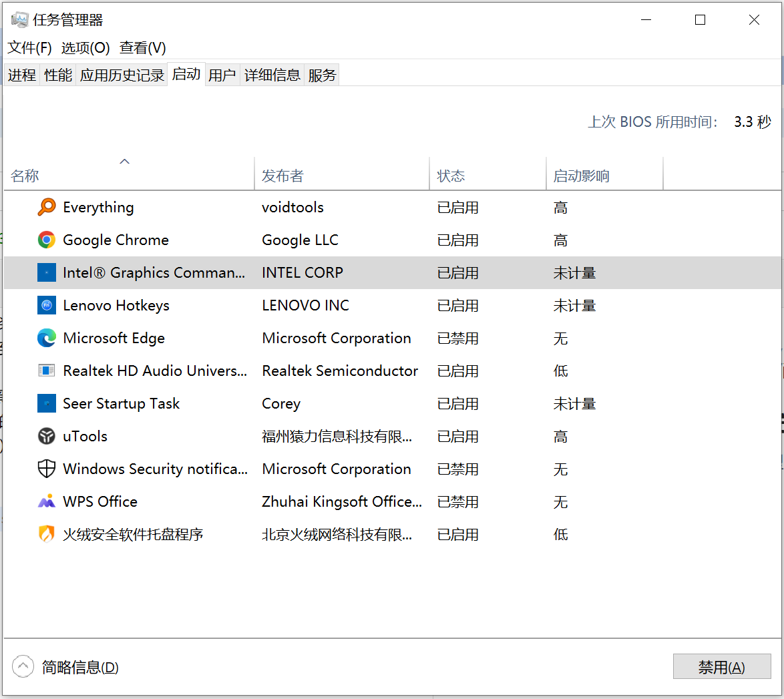The height and width of the screenshot is (699, 784).
Task: Select the Intel® Graphics Comman... row name
Action: [x=154, y=272]
